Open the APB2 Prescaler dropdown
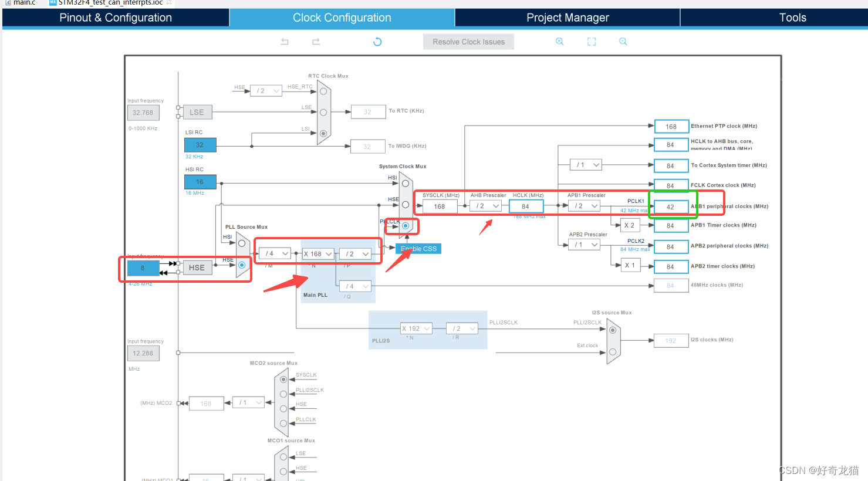 point(585,245)
